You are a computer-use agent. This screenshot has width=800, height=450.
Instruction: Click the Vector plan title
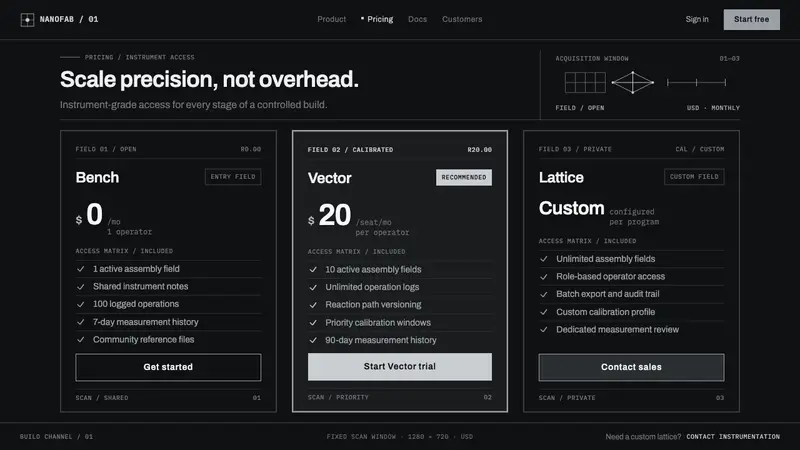click(330, 178)
